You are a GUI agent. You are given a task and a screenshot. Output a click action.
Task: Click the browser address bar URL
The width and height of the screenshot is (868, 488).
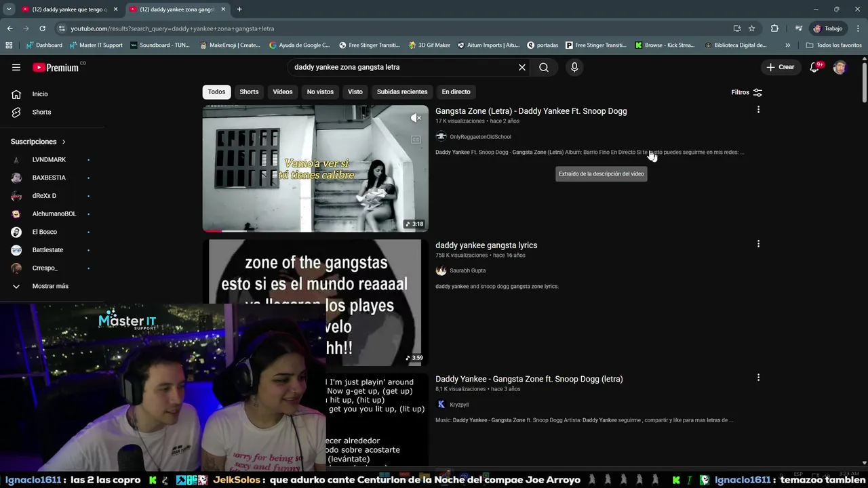172,28
